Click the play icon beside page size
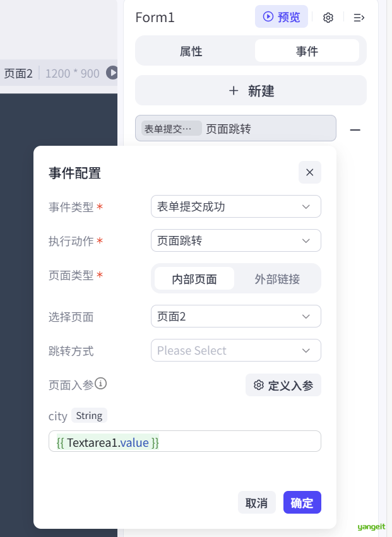 [x=112, y=73]
